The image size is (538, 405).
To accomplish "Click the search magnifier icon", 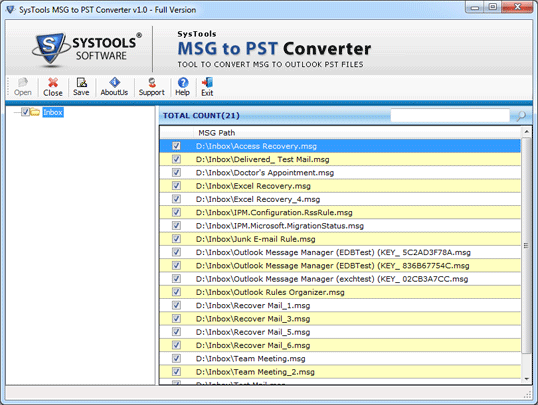I will (521, 116).
